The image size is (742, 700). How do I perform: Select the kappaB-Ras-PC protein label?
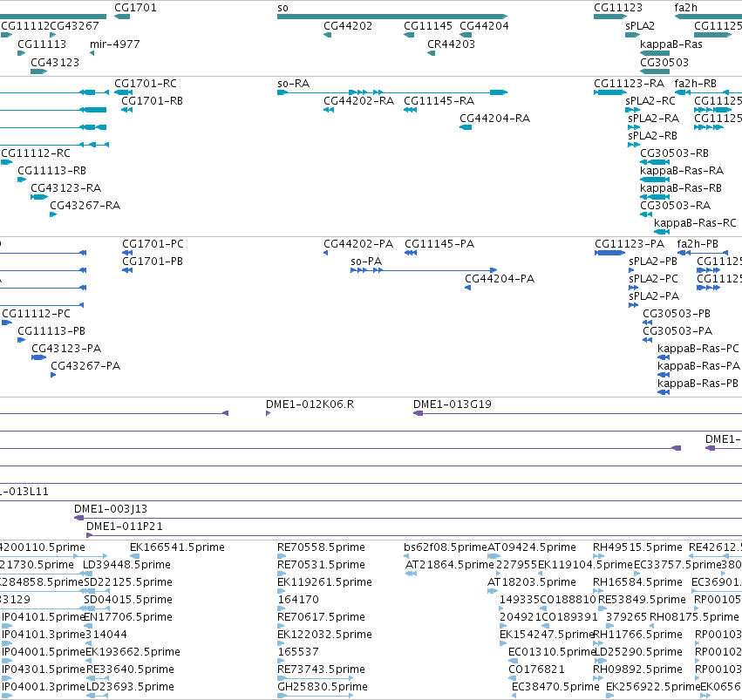(x=698, y=349)
